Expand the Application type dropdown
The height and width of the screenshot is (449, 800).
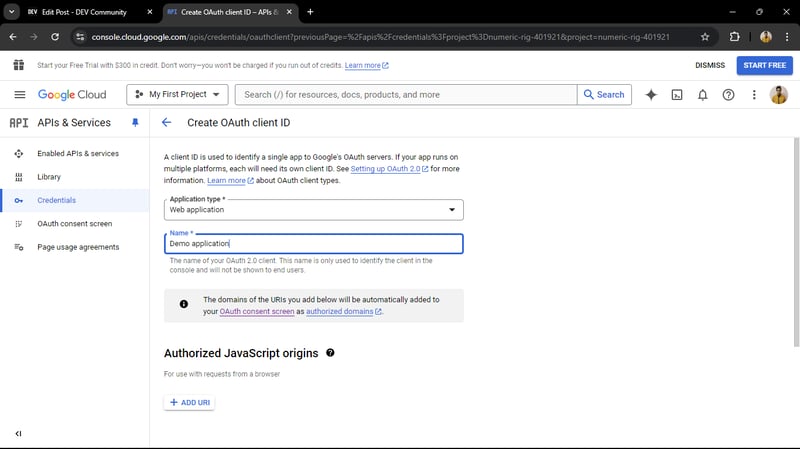(x=313, y=210)
